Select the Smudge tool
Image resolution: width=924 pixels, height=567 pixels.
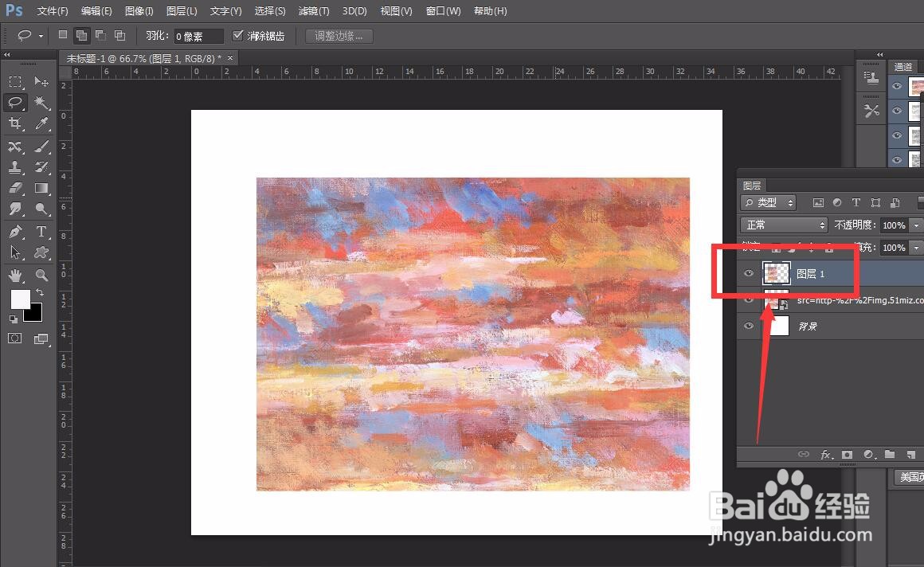pos(15,209)
